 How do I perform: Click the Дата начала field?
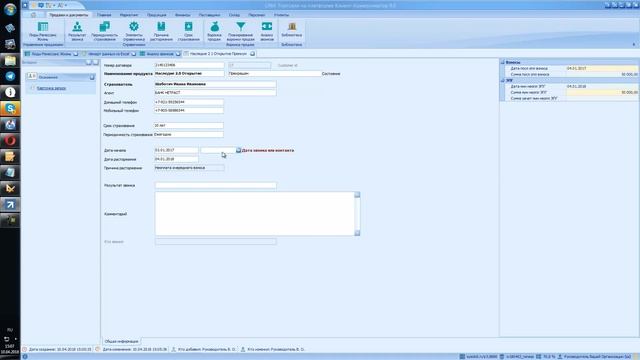pyautogui.click(x=176, y=150)
